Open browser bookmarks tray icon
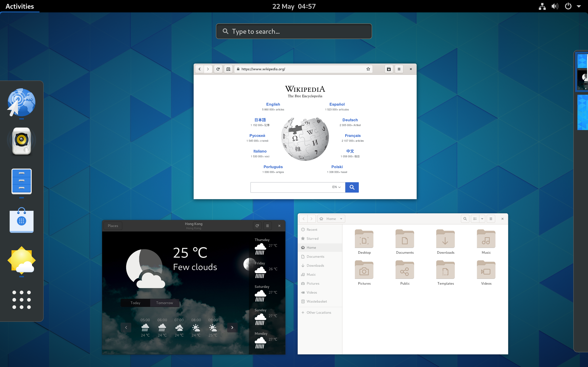This screenshot has width=588, height=367. click(389, 69)
